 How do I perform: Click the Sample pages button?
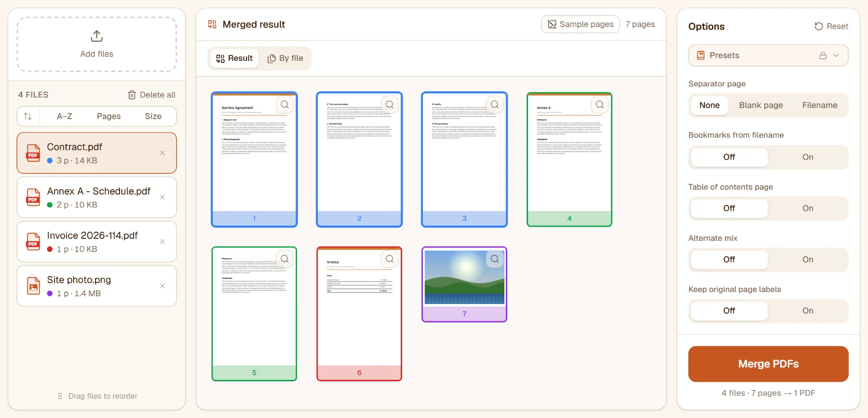pos(581,24)
